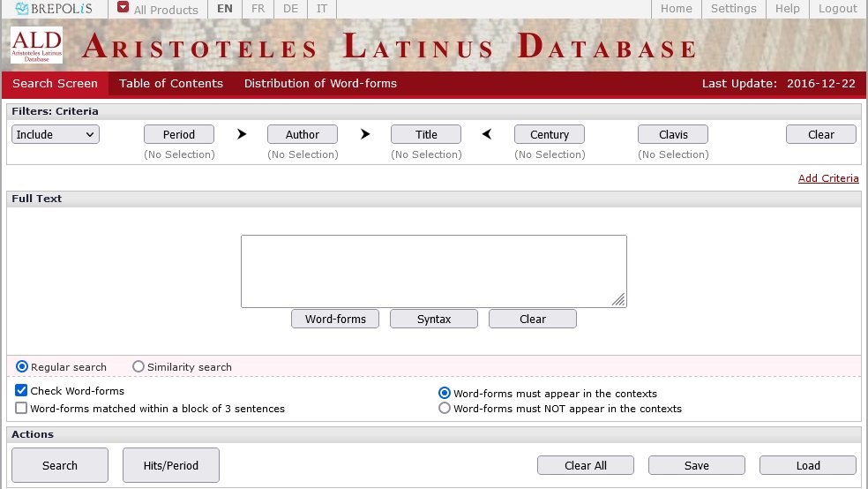Grab the text area resize handle

pyautogui.click(x=618, y=299)
